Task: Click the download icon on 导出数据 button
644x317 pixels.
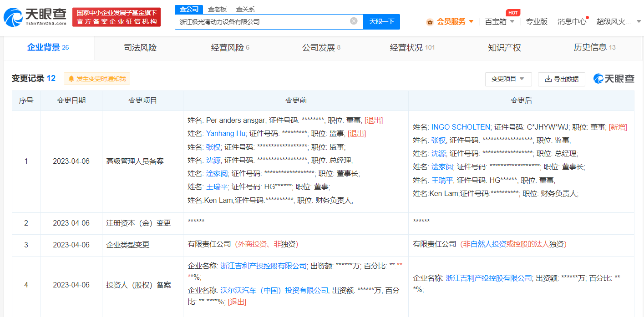Action: tap(548, 79)
